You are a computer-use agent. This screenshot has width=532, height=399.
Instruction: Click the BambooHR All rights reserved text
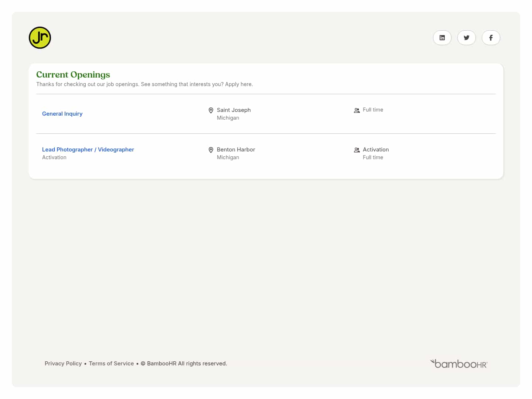(184, 364)
